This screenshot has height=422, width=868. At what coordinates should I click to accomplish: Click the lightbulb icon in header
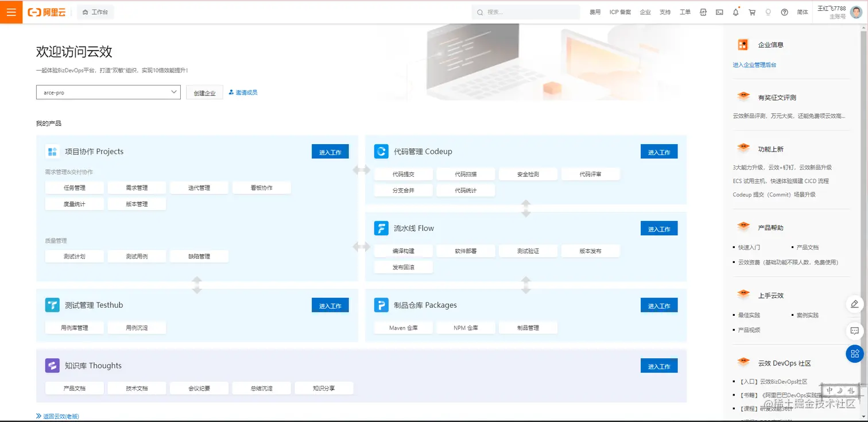(x=768, y=12)
